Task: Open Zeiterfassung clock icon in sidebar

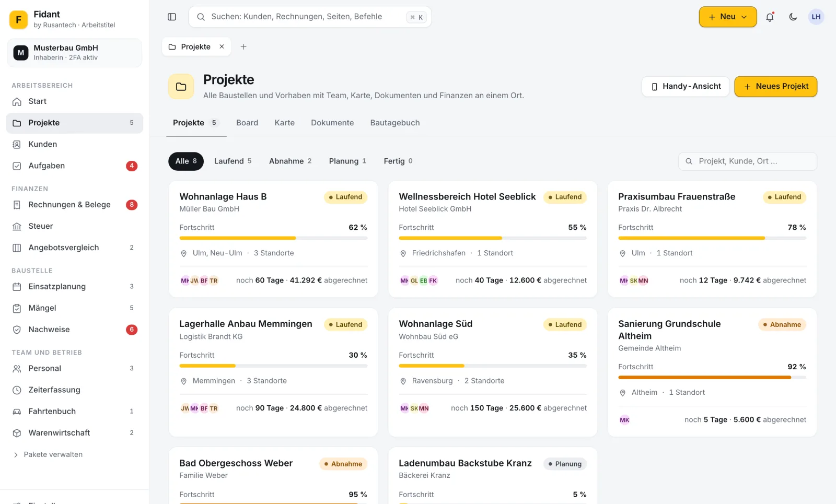Action: coord(17,390)
